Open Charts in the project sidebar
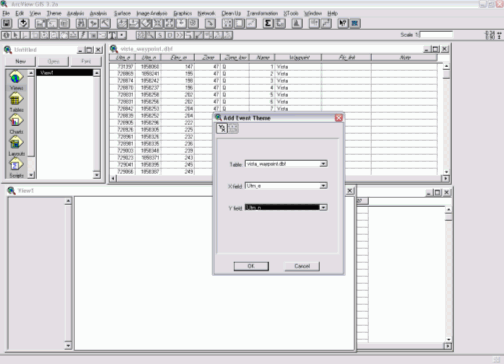Viewport: 504px width, 364px height. (16, 124)
